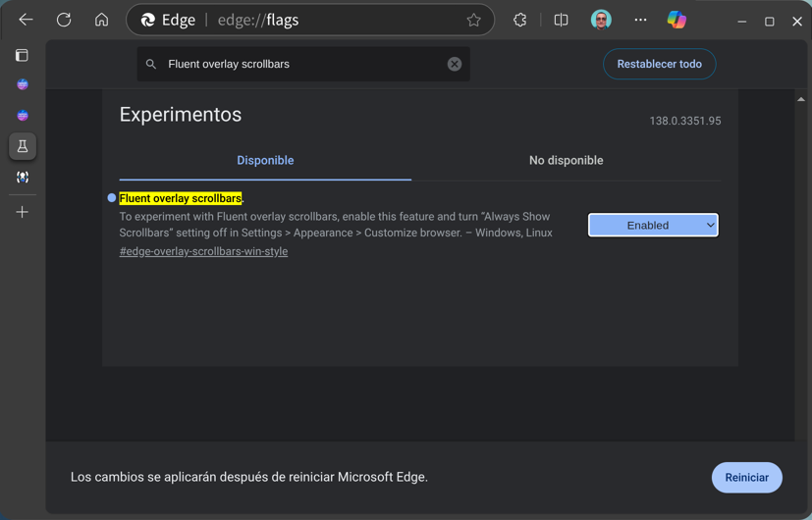Open the home page icon
Screen dimensions: 812x520
tap(101, 20)
